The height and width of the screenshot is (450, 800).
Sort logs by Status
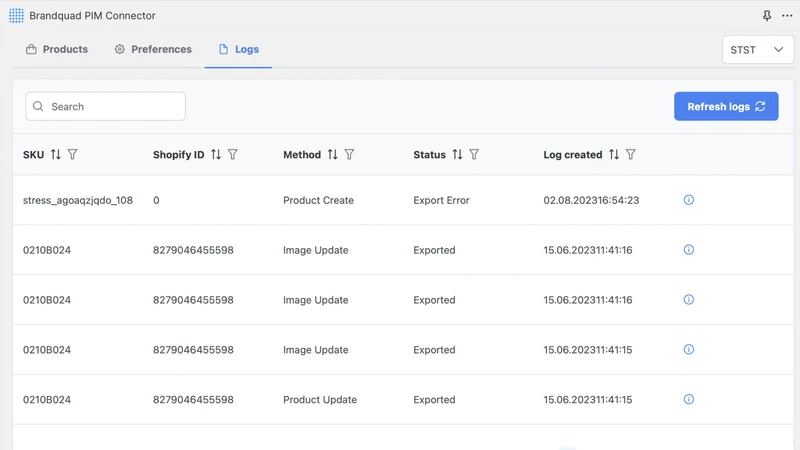(x=457, y=155)
